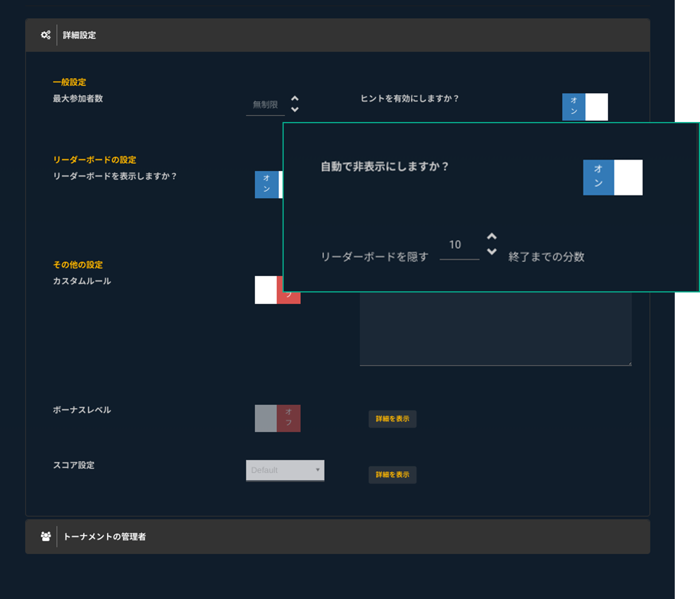Click 詳細を表示 beside スコア設定
700x599 pixels.
[x=392, y=474]
